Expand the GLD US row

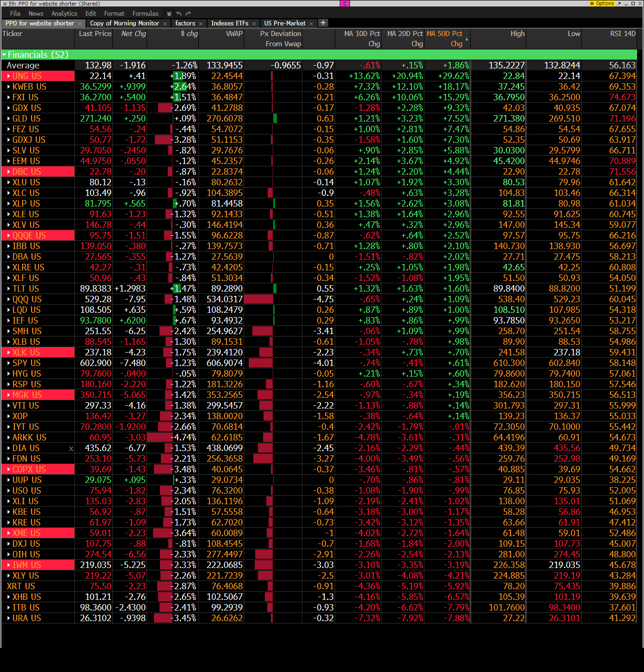pyautogui.click(x=9, y=119)
